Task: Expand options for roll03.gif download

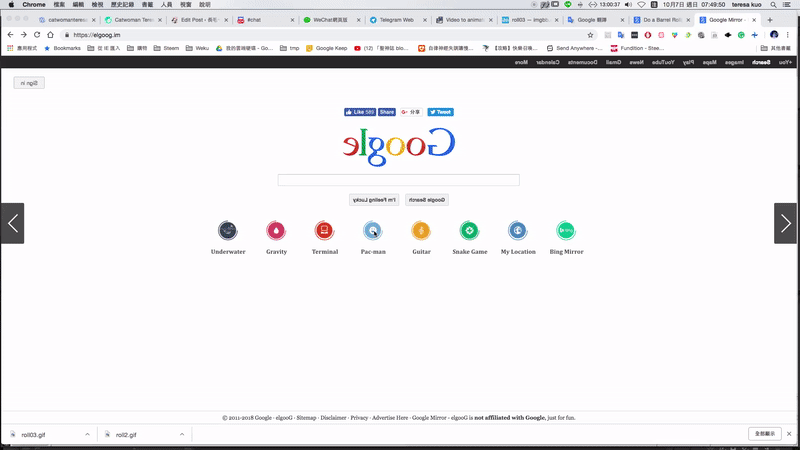Action: (x=87, y=435)
